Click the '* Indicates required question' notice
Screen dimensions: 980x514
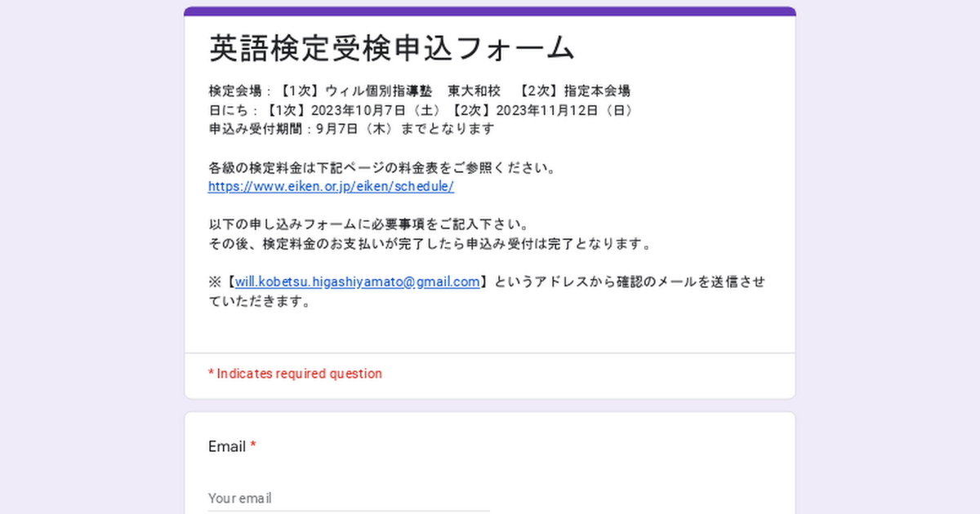coord(295,374)
